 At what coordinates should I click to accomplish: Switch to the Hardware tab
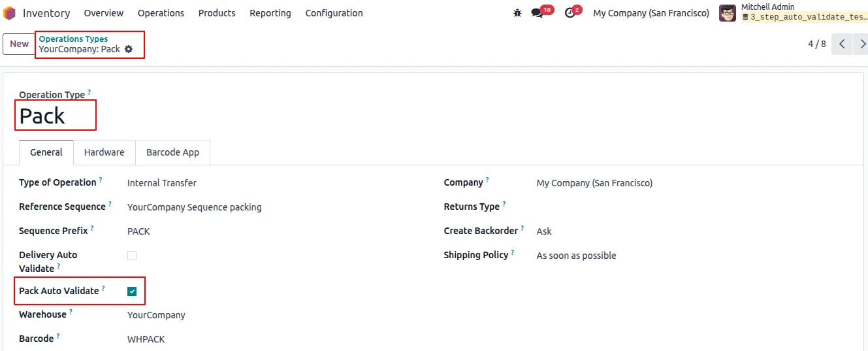[x=104, y=152]
